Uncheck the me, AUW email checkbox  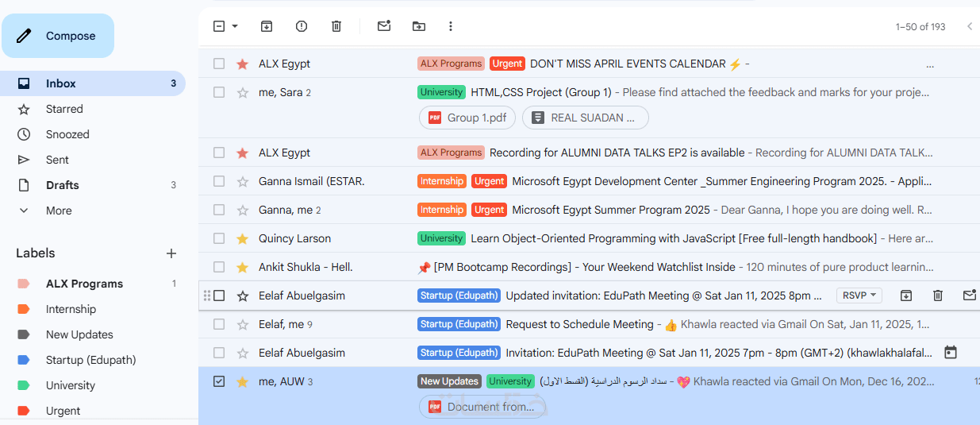[x=219, y=381]
